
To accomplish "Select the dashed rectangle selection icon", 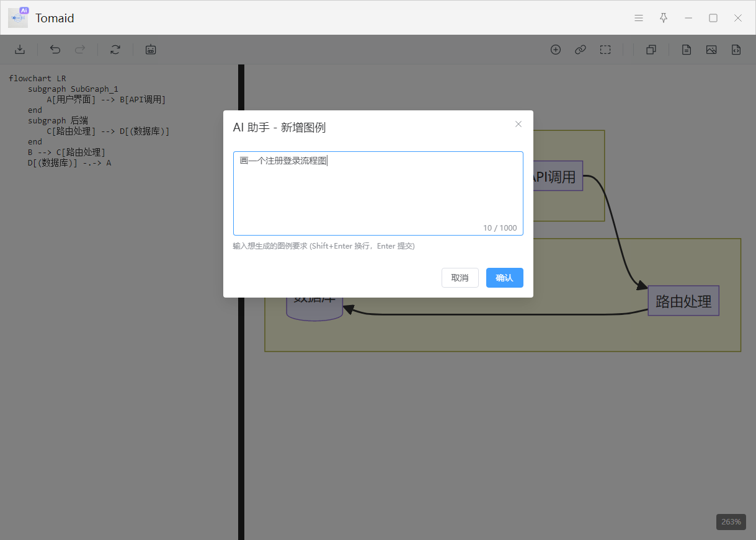I will click(605, 50).
